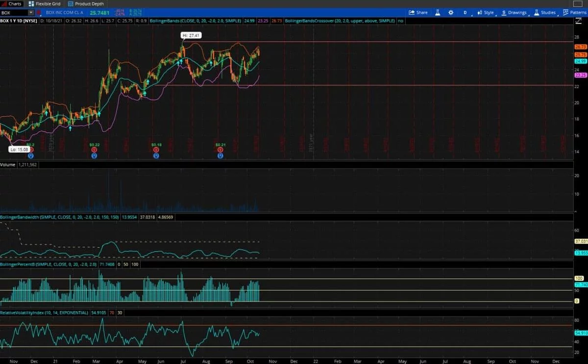
Task: Click the drawing tool icon below Patterns
Action: click(x=579, y=21)
